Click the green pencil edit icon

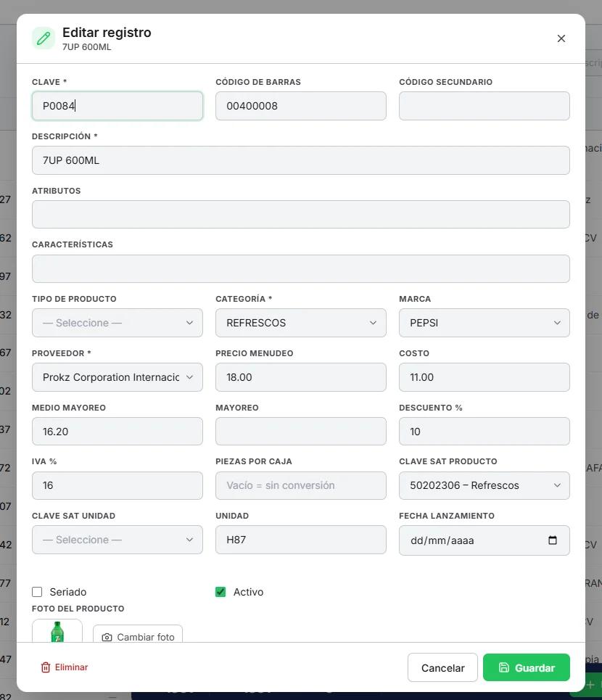point(44,38)
